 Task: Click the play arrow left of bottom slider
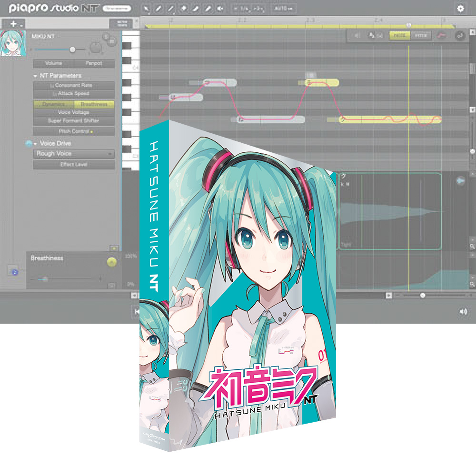coord(388,296)
